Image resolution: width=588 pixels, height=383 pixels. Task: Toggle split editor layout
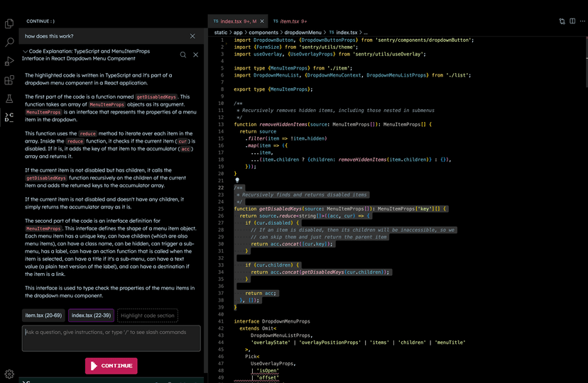point(572,21)
